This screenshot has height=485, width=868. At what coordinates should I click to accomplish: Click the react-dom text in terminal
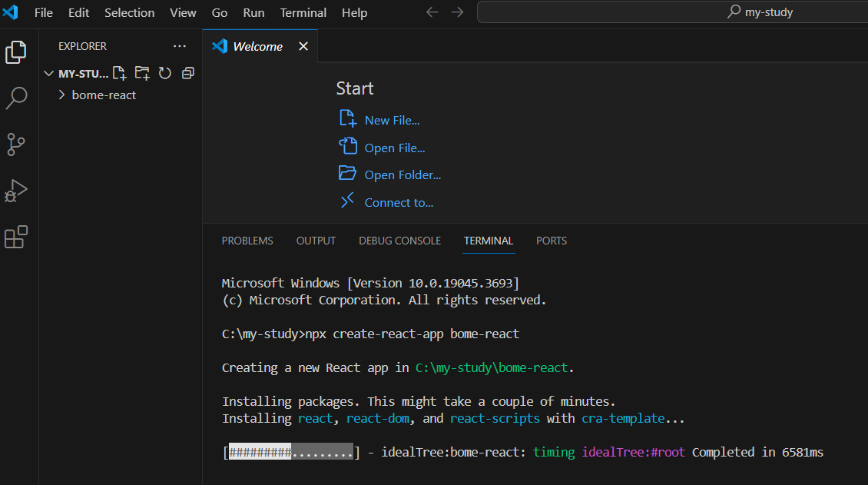(x=377, y=419)
